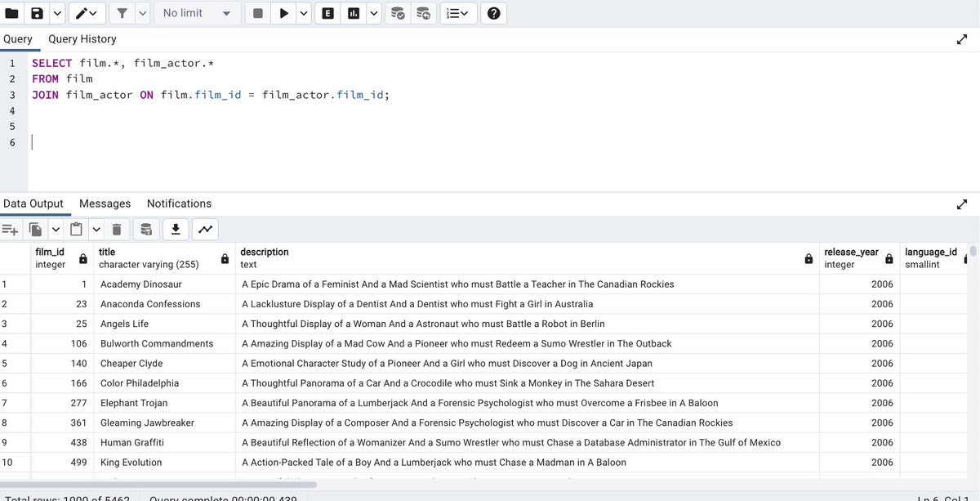Image resolution: width=980 pixels, height=501 pixels.
Task: Click the Rollback transaction database icon
Action: click(x=423, y=13)
